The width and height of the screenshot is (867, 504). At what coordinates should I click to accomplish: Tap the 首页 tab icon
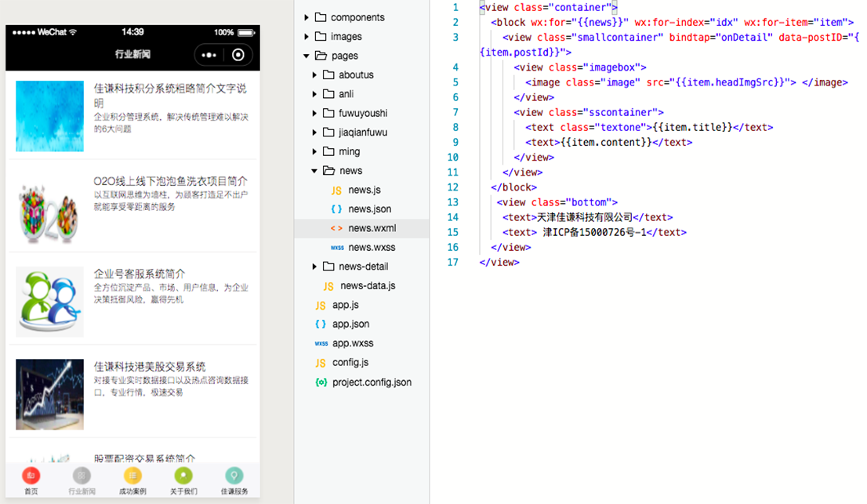(31, 475)
